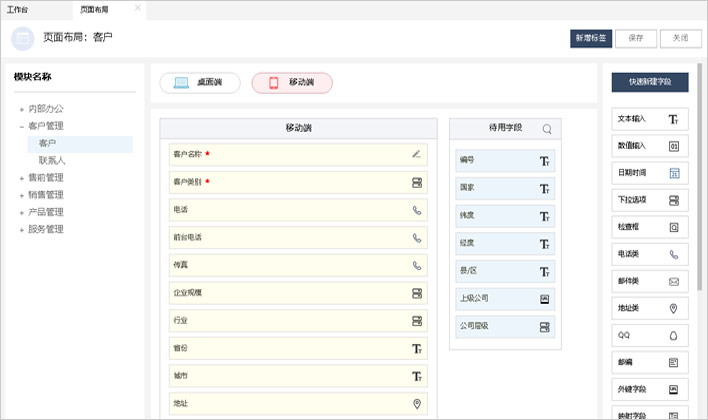The width and height of the screenshot is (708, 420).
Task: Click the search icon in 待用字段 header
Action: point(547,129)
